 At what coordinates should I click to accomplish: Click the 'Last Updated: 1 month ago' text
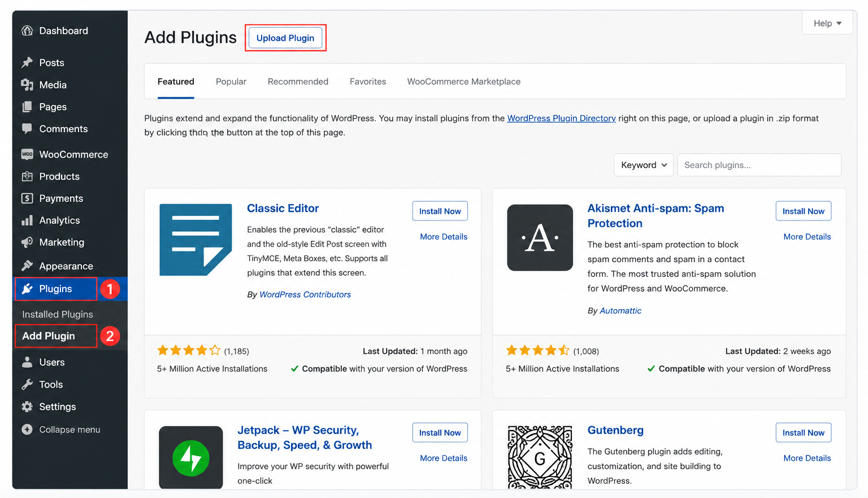[x=415, y=351]
